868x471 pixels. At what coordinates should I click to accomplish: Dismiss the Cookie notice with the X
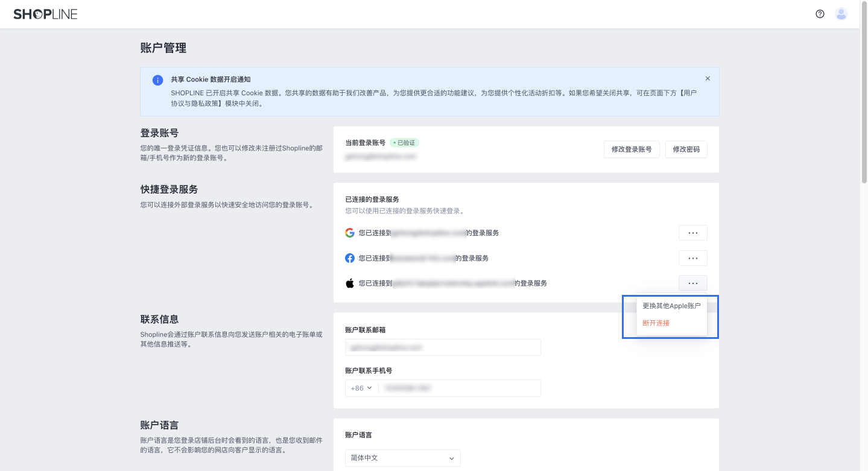[707, 78]
